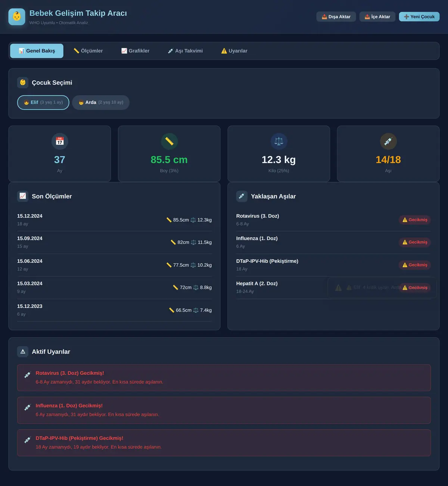Switch to the Ölçümler tab
448x486 pixels.
coord(88,51)
